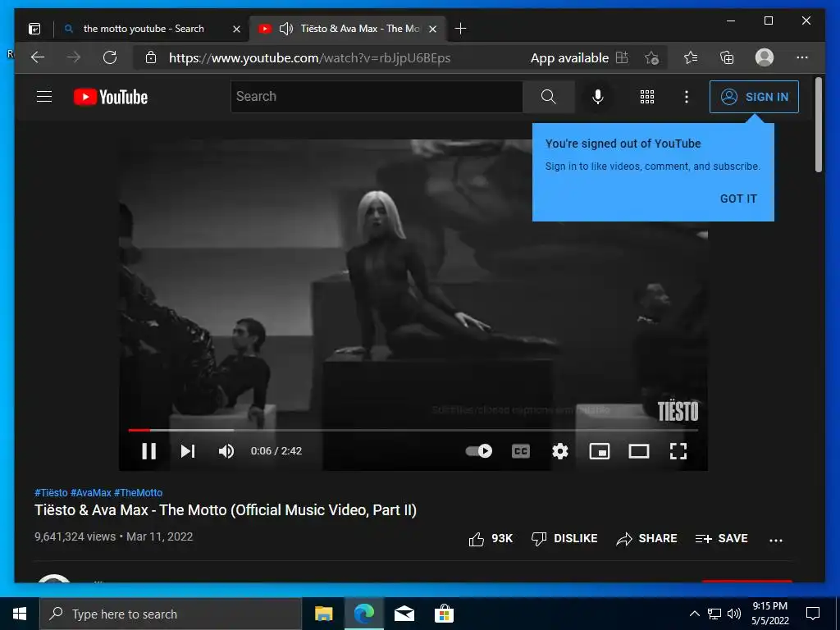Switch to theater mode
Screen dimensions: 840x630
[638, 451]
